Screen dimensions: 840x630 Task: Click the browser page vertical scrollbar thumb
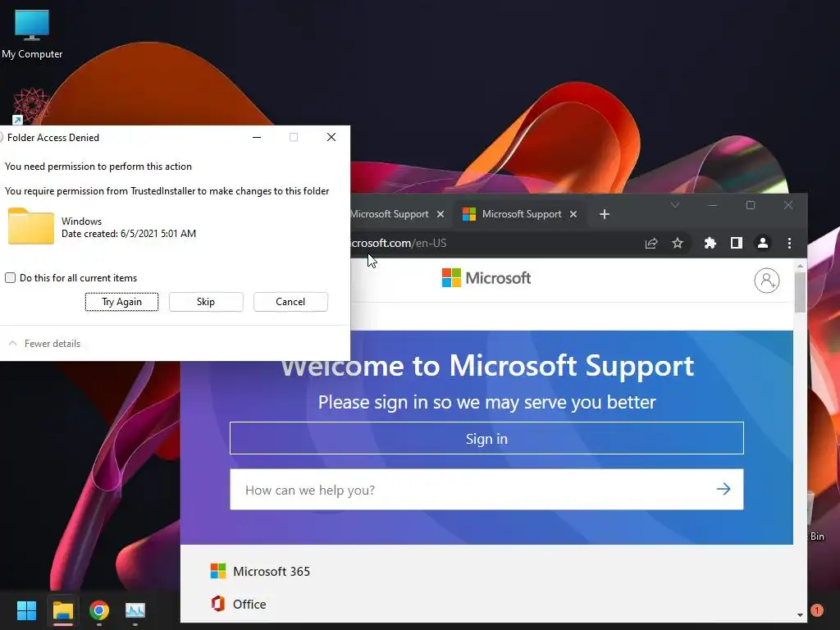800,293
